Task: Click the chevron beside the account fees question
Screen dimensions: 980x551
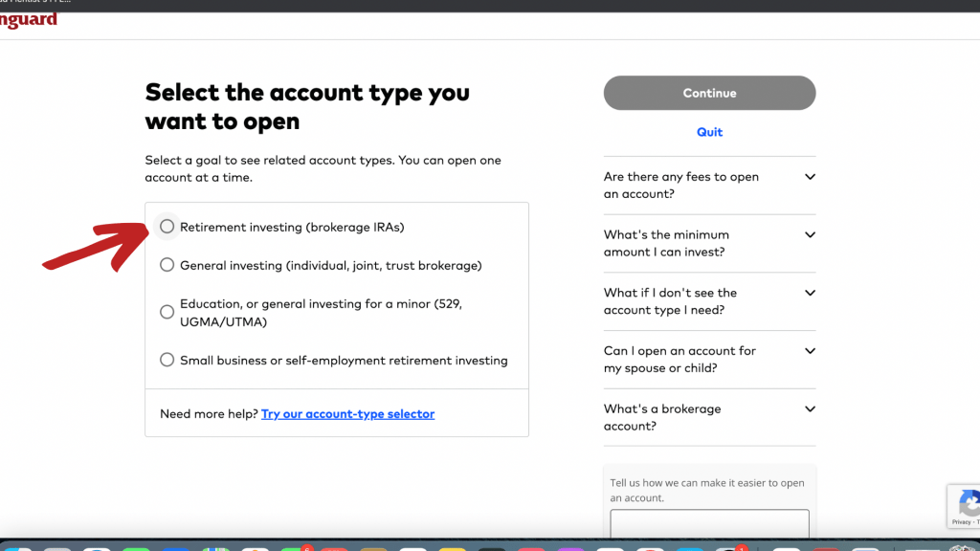Action: (x=810, y=177)
